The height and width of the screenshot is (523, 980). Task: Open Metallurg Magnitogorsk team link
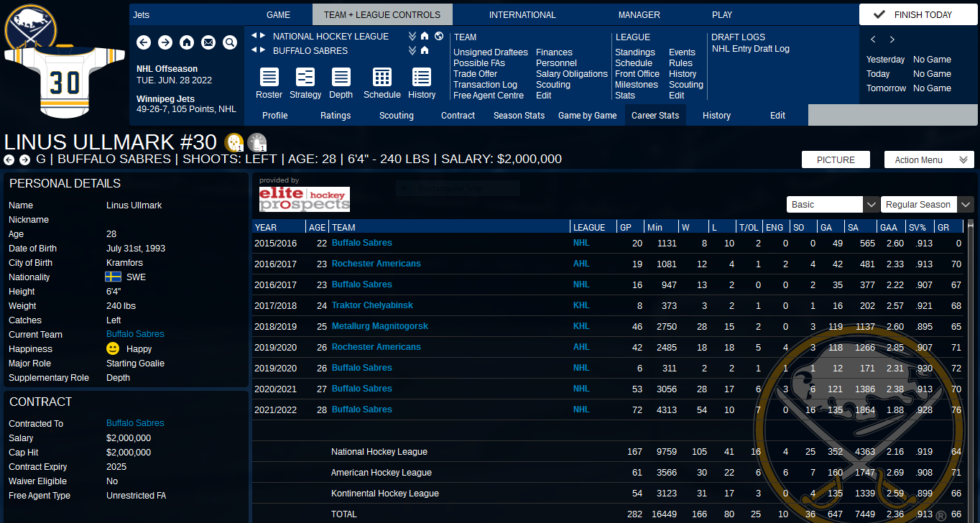379,326
